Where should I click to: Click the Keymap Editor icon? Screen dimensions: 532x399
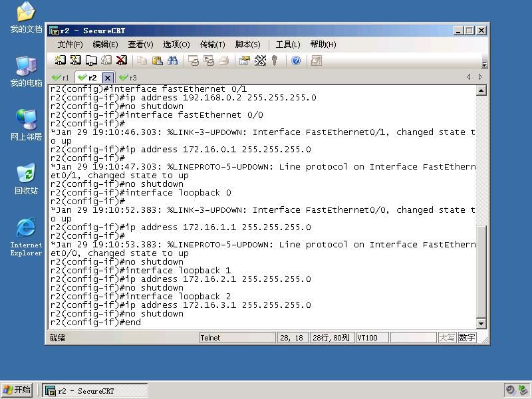click(260, 61)
